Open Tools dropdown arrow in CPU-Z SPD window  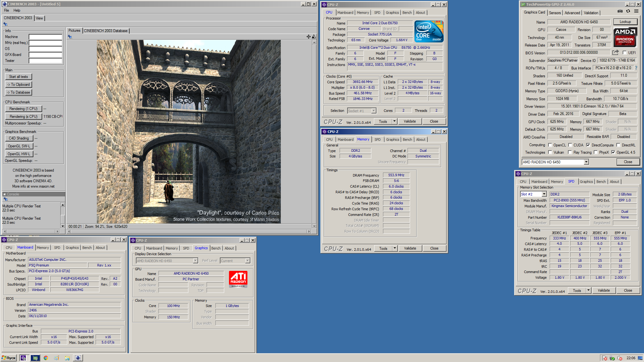pyautogui.click(x=588, y=290)
